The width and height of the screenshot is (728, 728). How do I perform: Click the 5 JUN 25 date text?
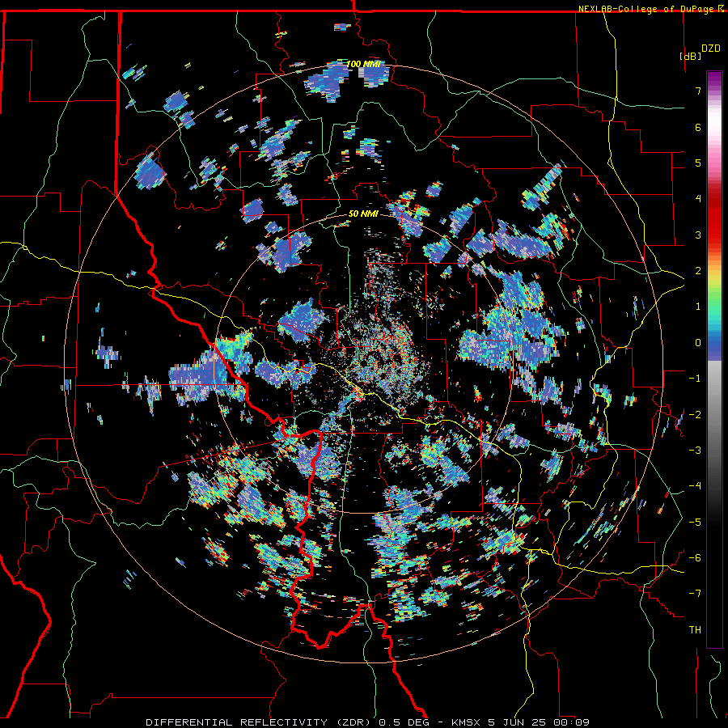point(516,722)
